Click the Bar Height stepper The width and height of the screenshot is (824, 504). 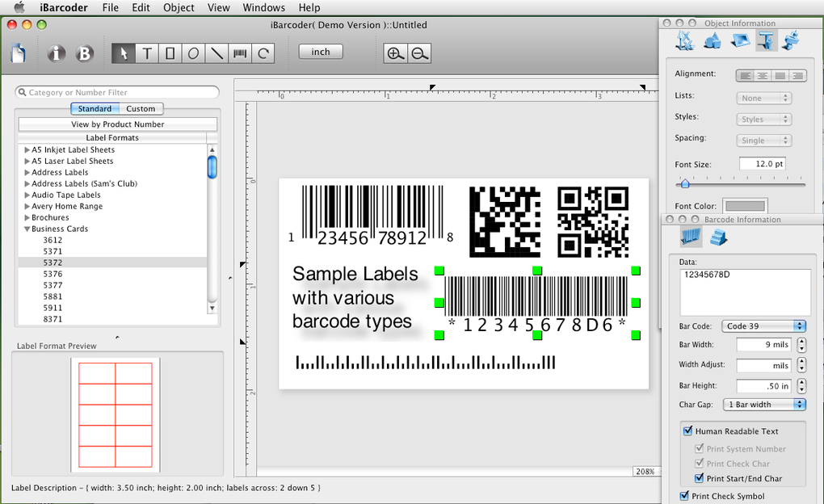801,386
